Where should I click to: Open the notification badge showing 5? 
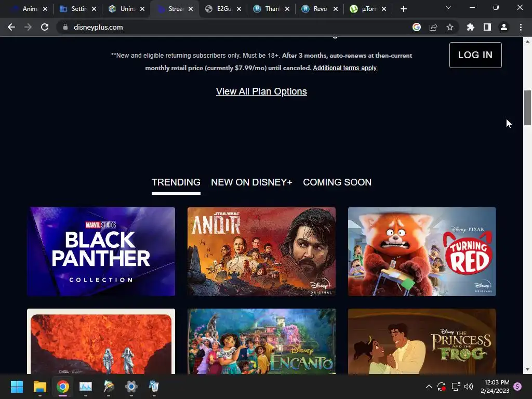[x=517, y=387]
